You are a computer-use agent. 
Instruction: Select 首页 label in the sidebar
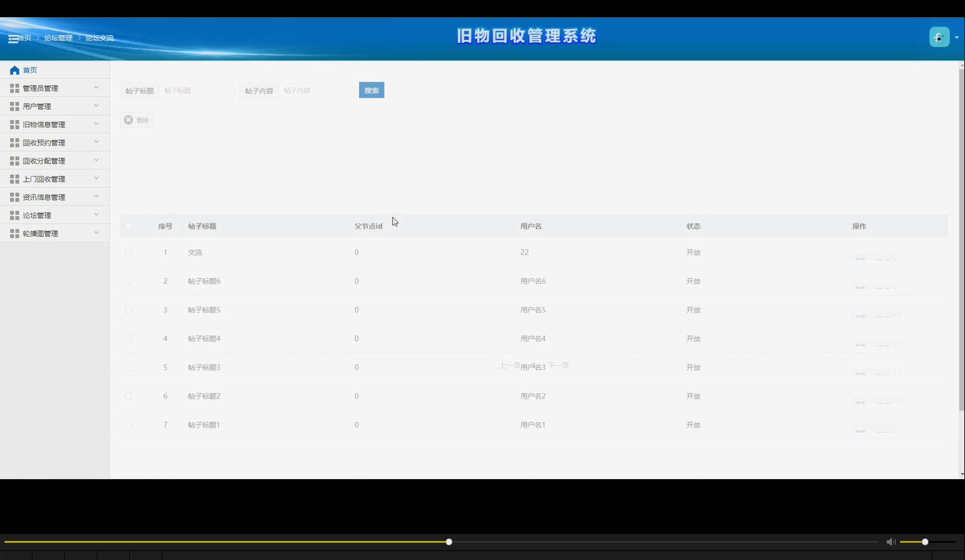click(x=30, y=70)
